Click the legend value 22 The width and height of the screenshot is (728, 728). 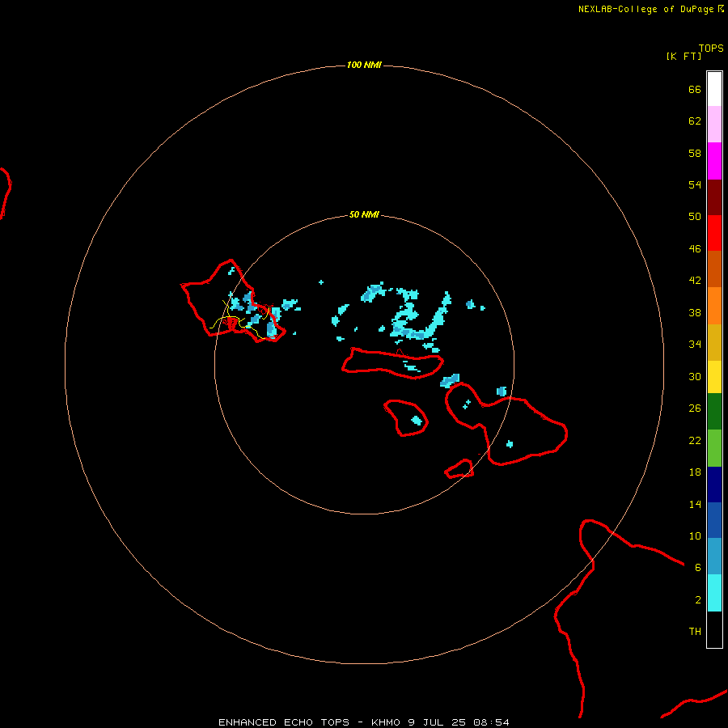(695, 440)
